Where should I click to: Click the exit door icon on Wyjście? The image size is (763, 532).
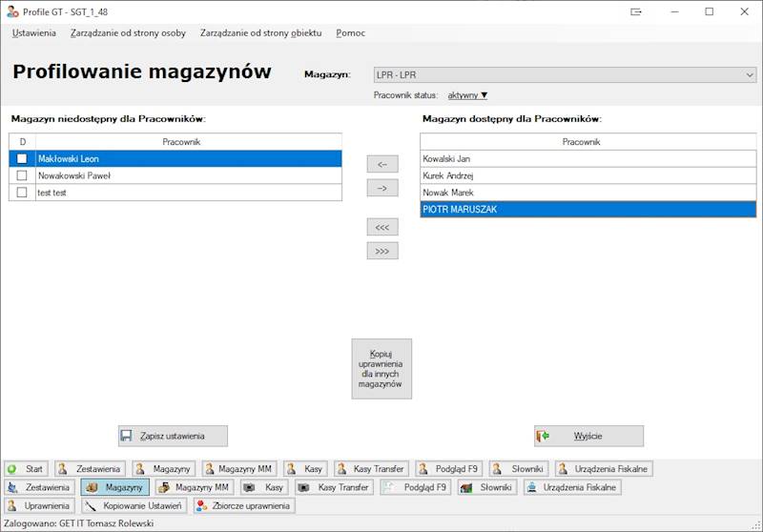[x=544, y=436]
